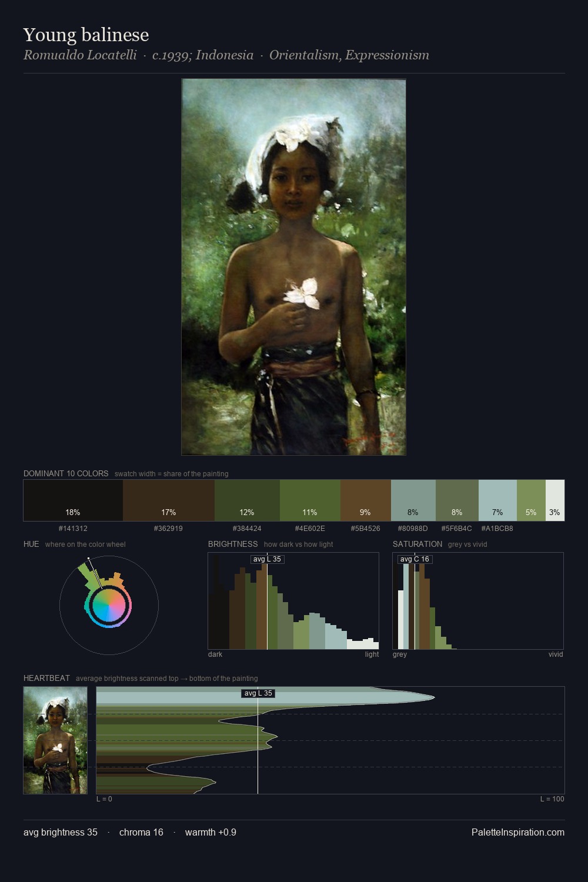Select the #362919 dark brown swatch
588x882 pixels.
(x=169, y=500)
